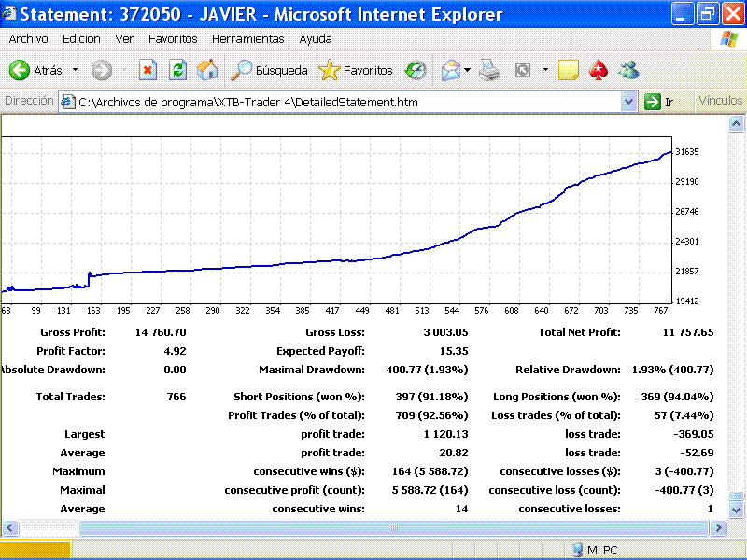Click the History clock icon
The height and width of the screenshot is (560, 747).
click(416, 71)
